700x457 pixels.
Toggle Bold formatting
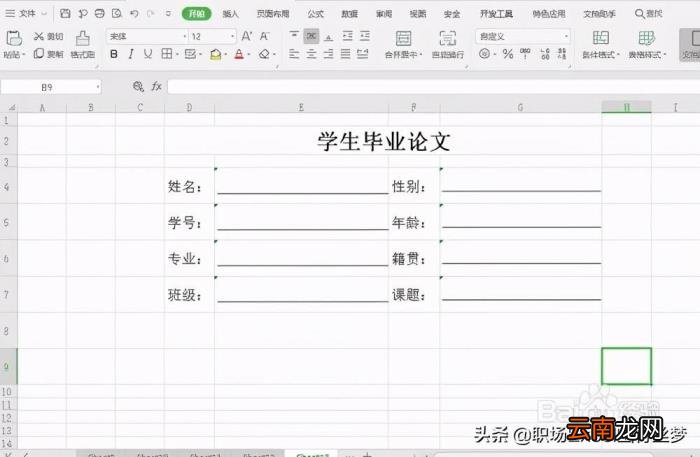point(114,54)
